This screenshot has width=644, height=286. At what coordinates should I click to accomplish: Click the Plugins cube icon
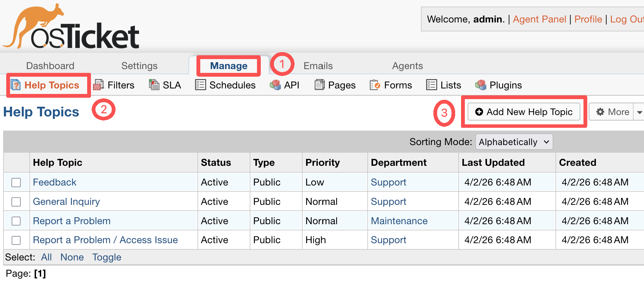[481, 85]
